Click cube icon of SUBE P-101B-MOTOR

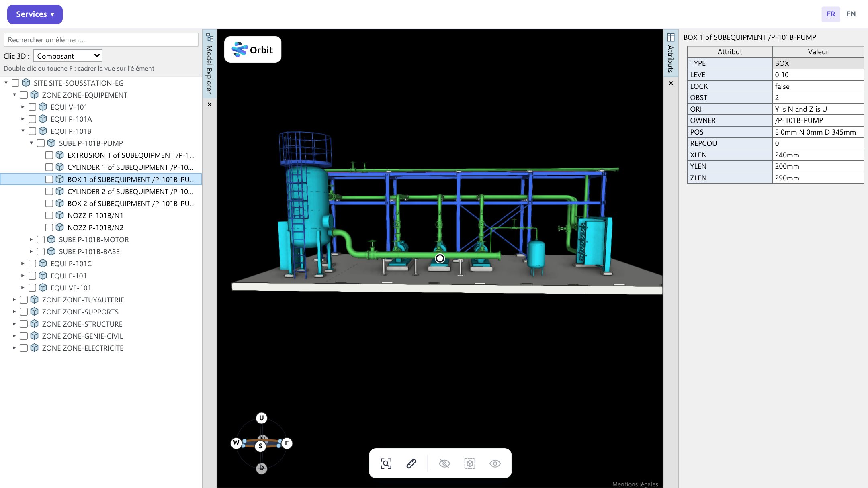coord(51,239)
